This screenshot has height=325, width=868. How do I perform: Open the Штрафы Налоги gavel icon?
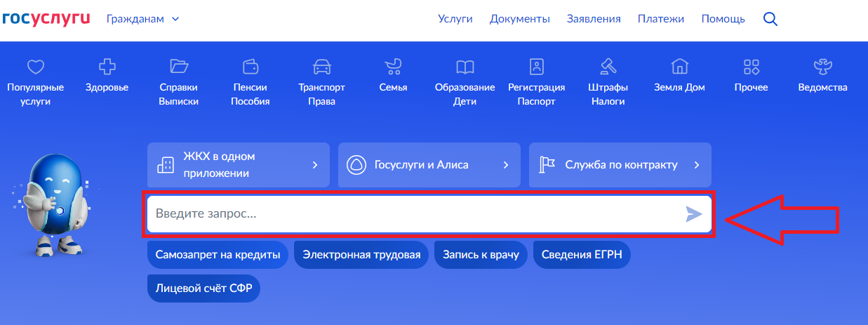(608, 67)
